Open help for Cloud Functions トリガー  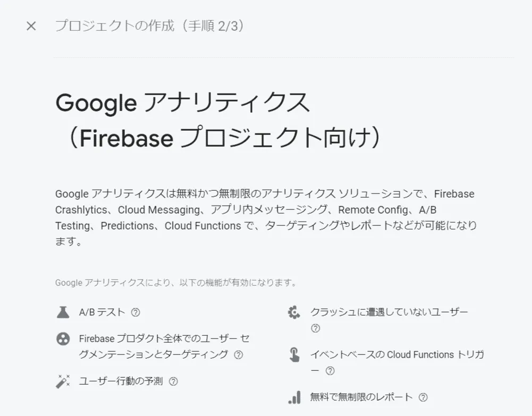pyautogui.click(x=330, y=371)
